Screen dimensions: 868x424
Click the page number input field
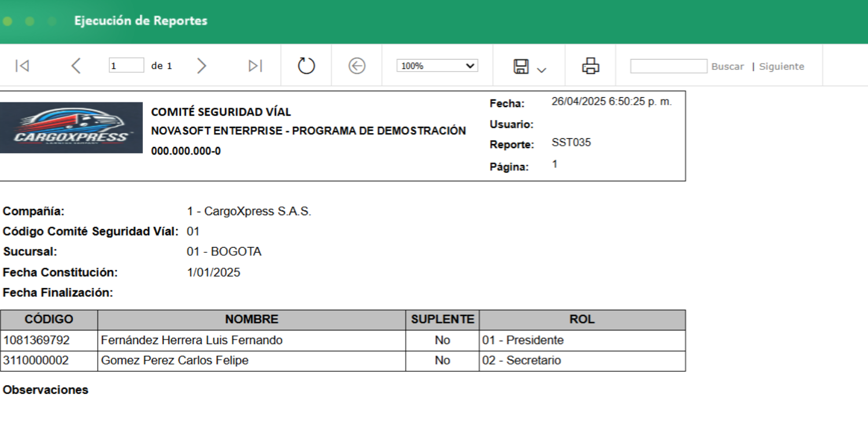coord(126,65)
